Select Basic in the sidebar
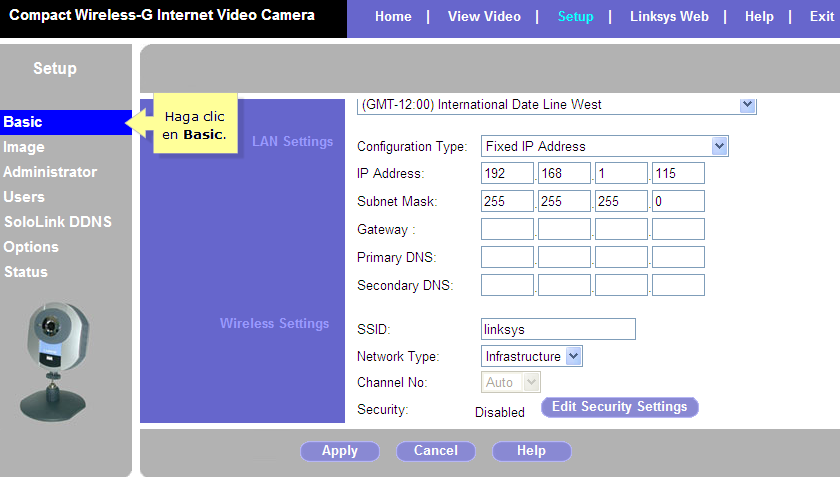This screenshot has width=840, height=477. coord(66,122)
